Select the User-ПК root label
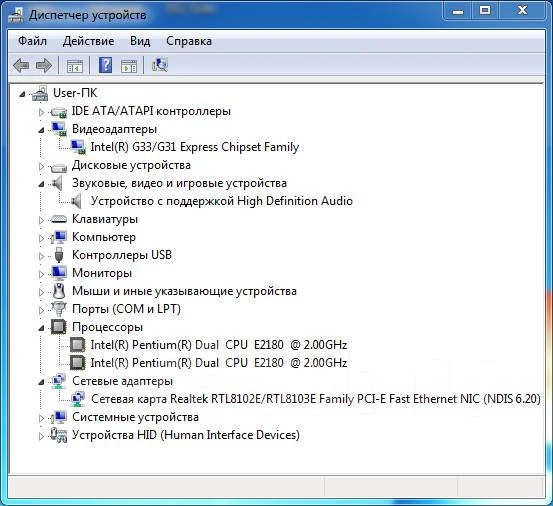The image size is (553, 506). (75, 93)
